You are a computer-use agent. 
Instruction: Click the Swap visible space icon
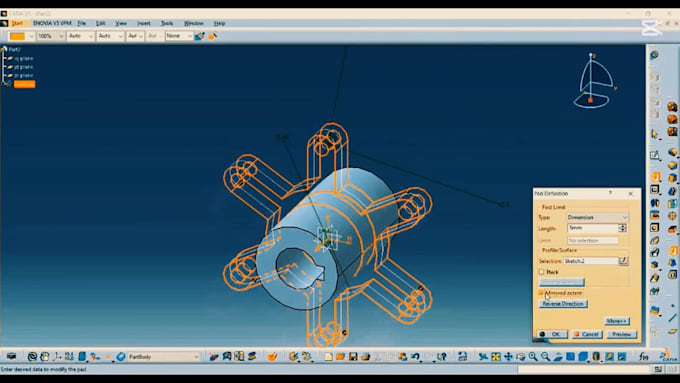click(x=622, y=357)
